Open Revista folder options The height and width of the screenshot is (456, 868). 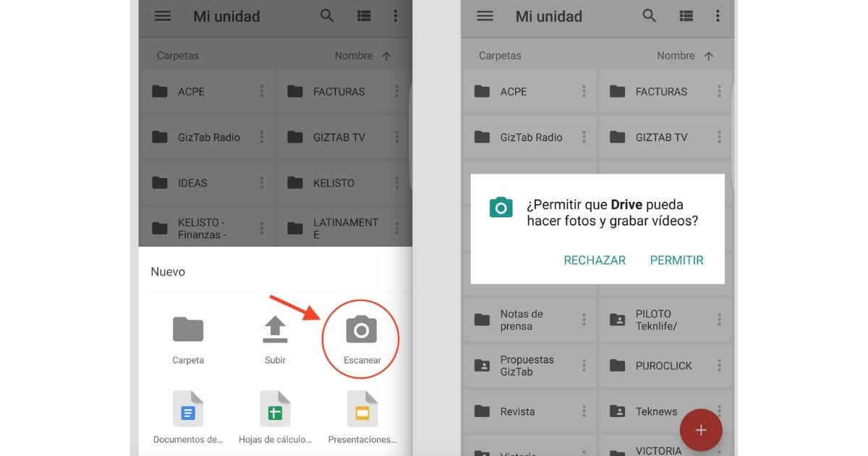click(584, 411)
